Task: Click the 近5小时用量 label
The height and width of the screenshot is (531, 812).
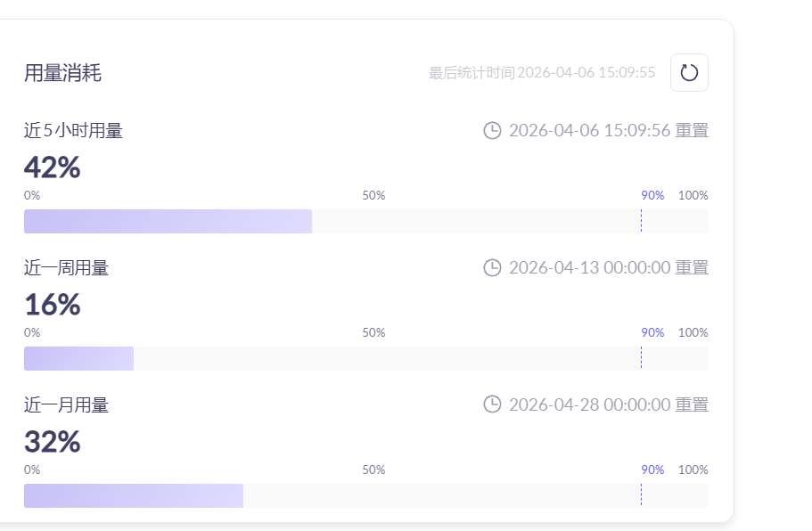Action: pos(73,131)
